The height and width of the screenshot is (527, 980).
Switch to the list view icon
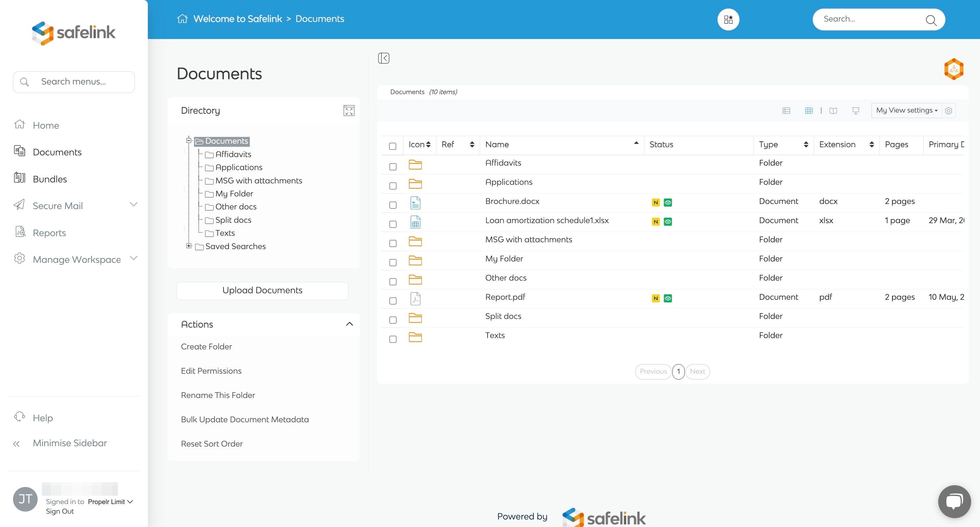pyautogui.click(x=786, y=111)
